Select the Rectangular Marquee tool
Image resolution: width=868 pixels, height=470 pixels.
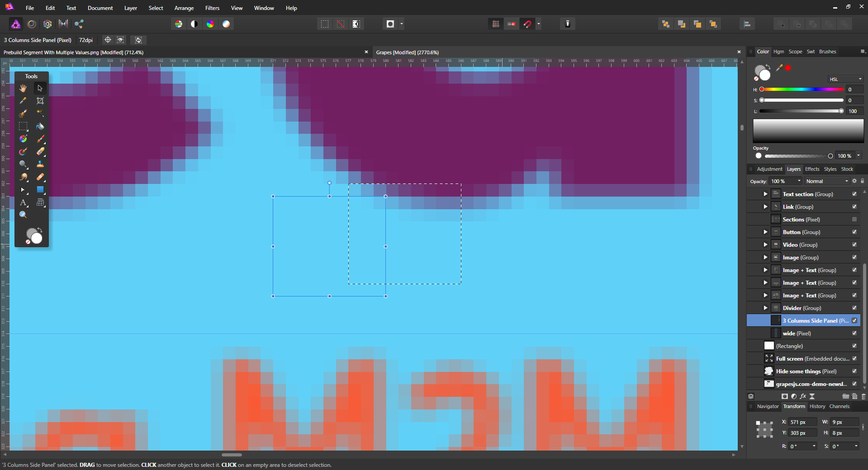(x=23, y=126)
